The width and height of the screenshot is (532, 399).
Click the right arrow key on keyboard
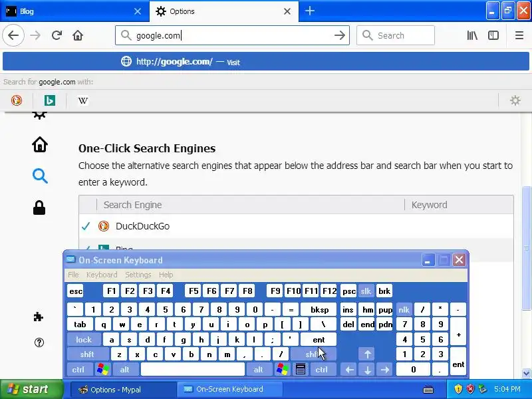(385, 369)
